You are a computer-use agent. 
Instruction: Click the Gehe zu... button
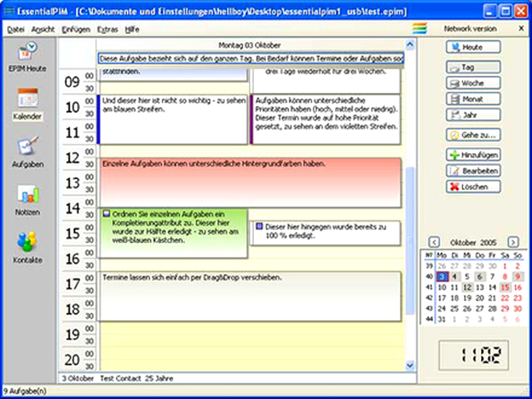(473, 135)
